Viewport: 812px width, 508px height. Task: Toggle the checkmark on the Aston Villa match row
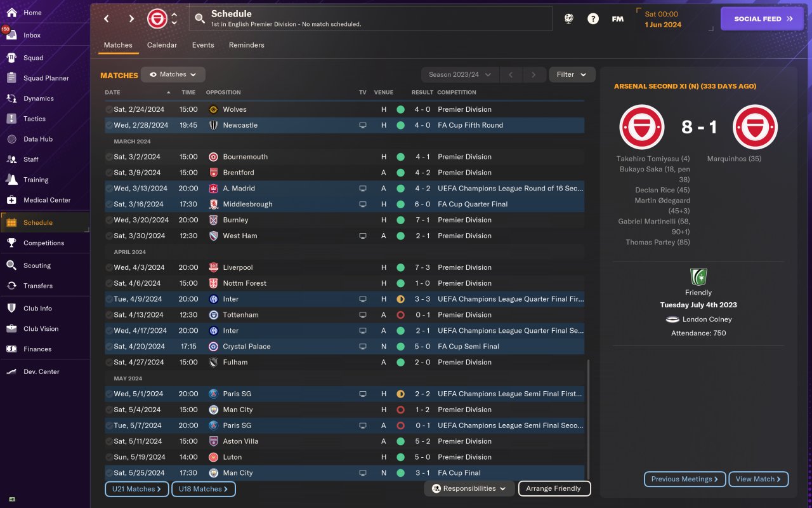coord(109,441)
